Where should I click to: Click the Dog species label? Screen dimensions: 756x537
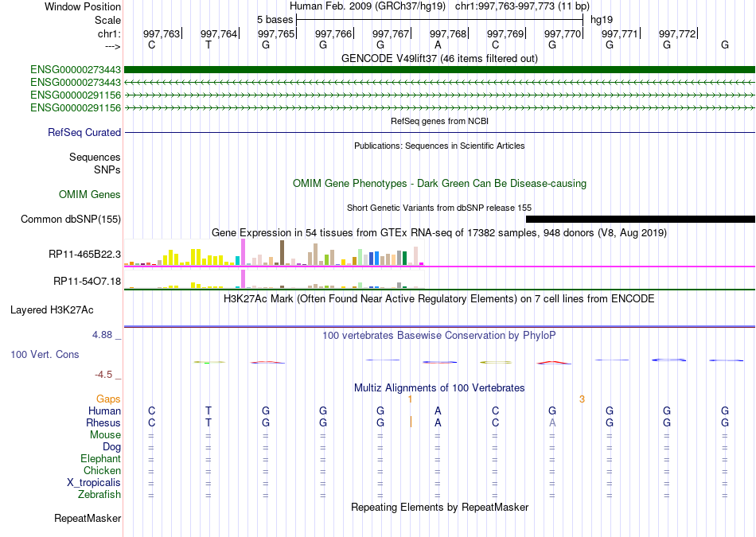[112, 447]
